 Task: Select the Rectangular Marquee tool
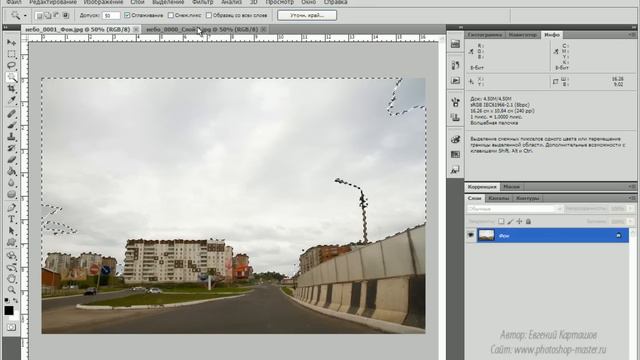click(x=11, y=54)
